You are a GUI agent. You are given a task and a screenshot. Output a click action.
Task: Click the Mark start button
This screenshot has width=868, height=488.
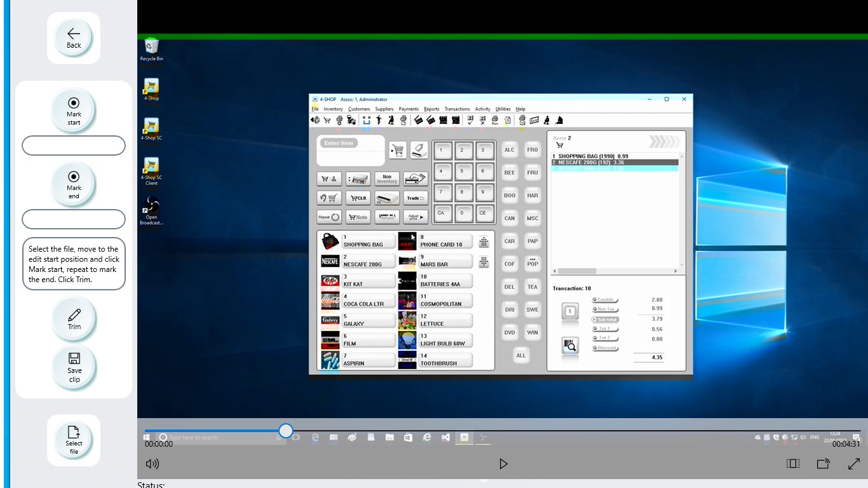click(x=74, y=111)
